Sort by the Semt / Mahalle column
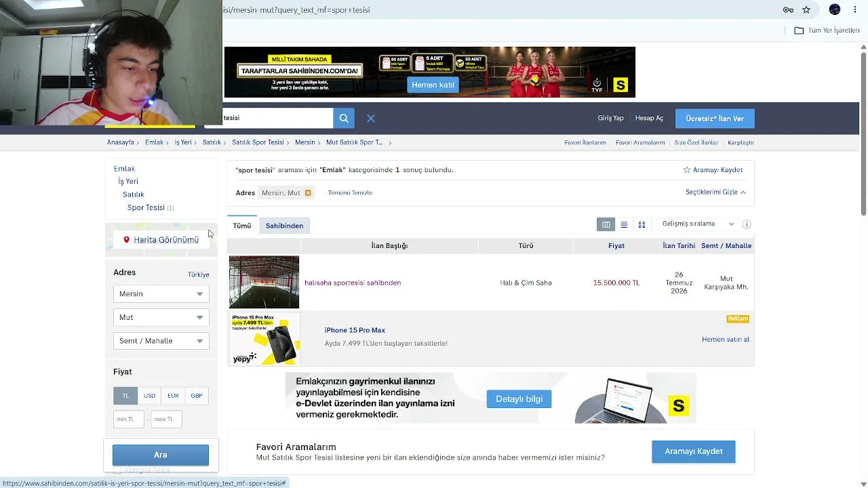The image size is (868, 488). 726,245
